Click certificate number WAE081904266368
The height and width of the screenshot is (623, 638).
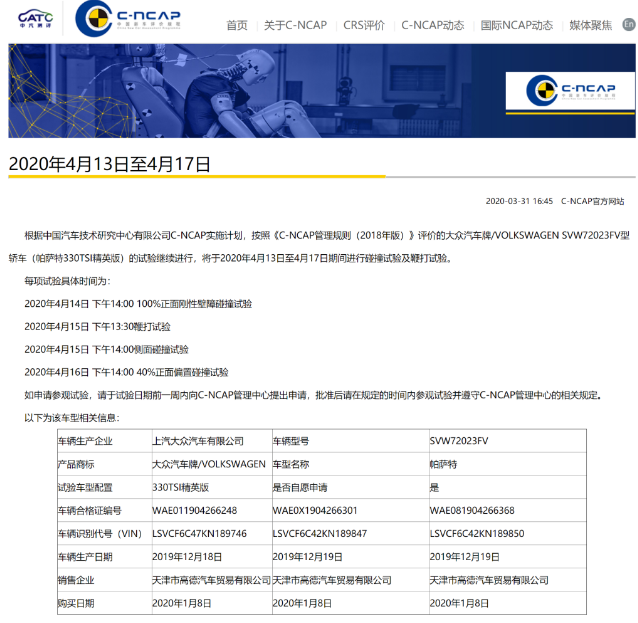472,510
